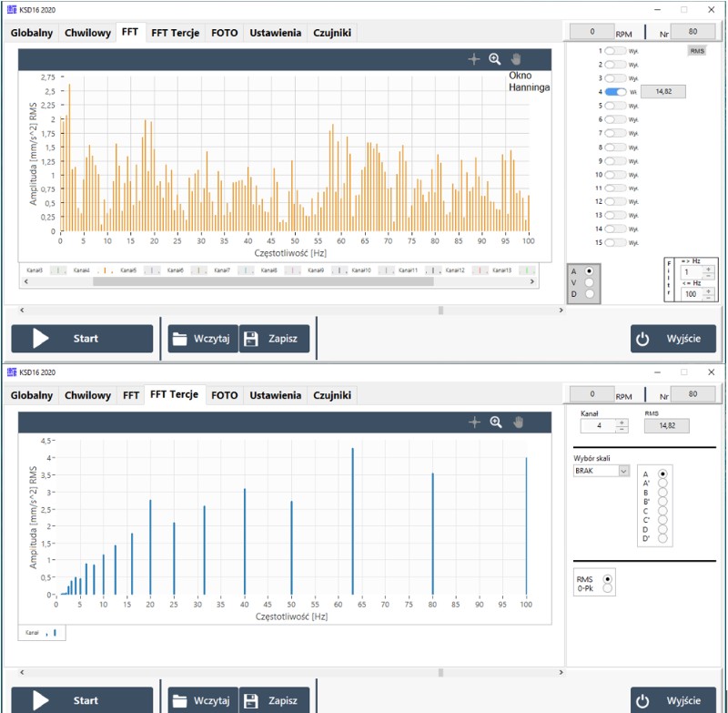
Task: Click the zoom magnifier above the FFT Tercje chart
Action: tap(495, 422)
